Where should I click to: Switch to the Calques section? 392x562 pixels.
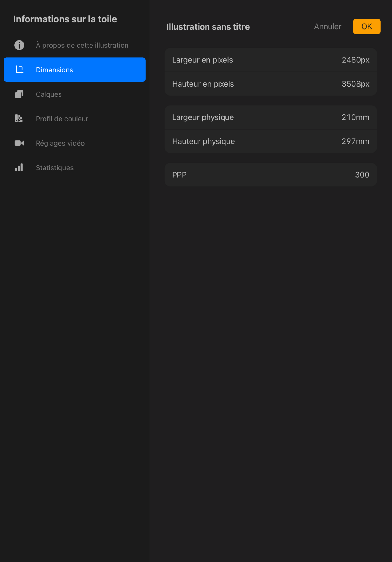[x=49, y=94]
